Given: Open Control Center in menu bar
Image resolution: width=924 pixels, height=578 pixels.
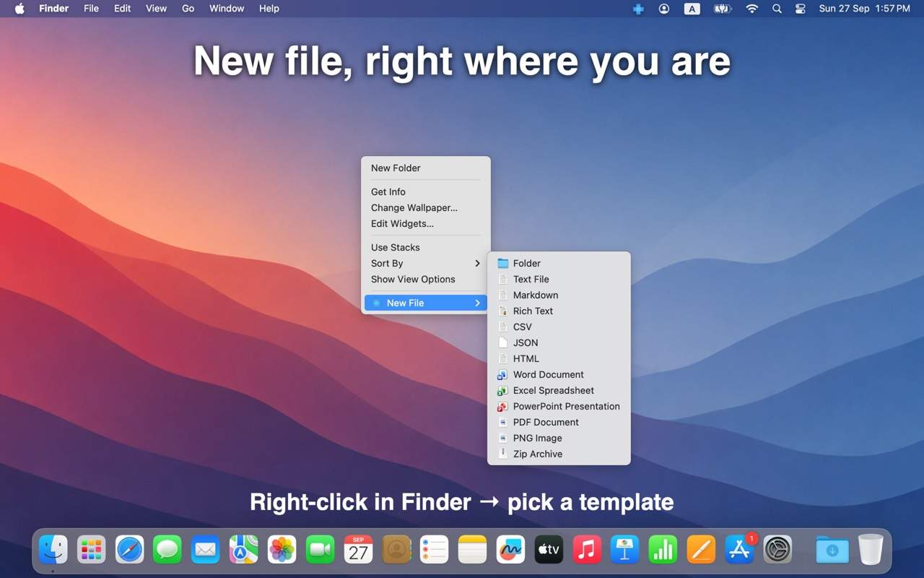Looking at the screenshot, I should tap(800, 9).
